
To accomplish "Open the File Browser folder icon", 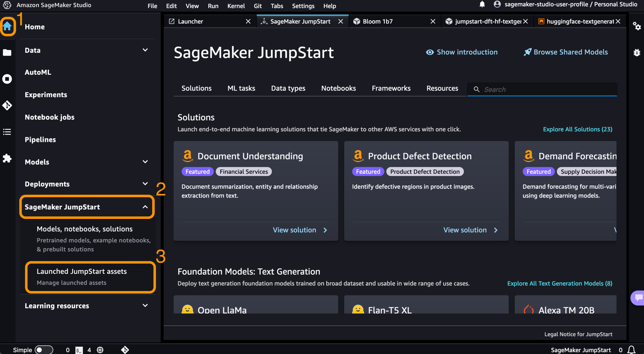I will pos(7,53).
